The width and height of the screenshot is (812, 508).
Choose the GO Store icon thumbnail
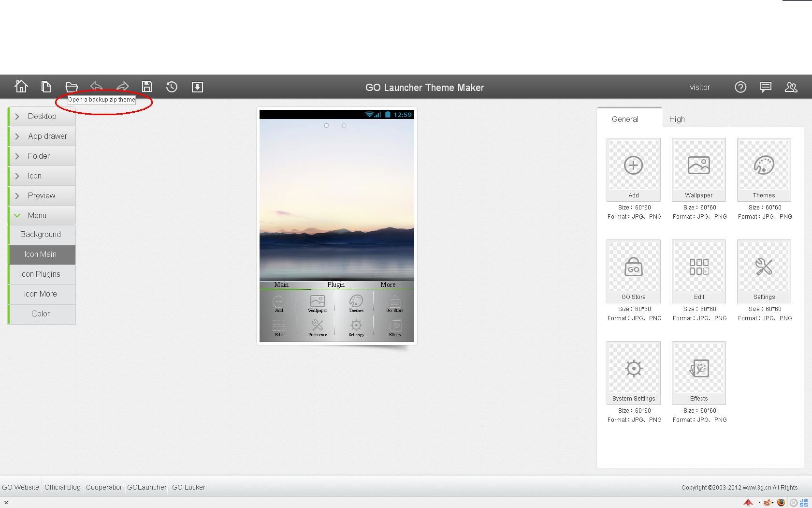(634, 271)
